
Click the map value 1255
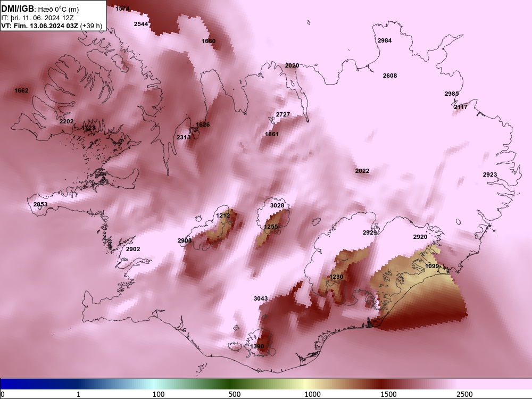click(271, 227)
